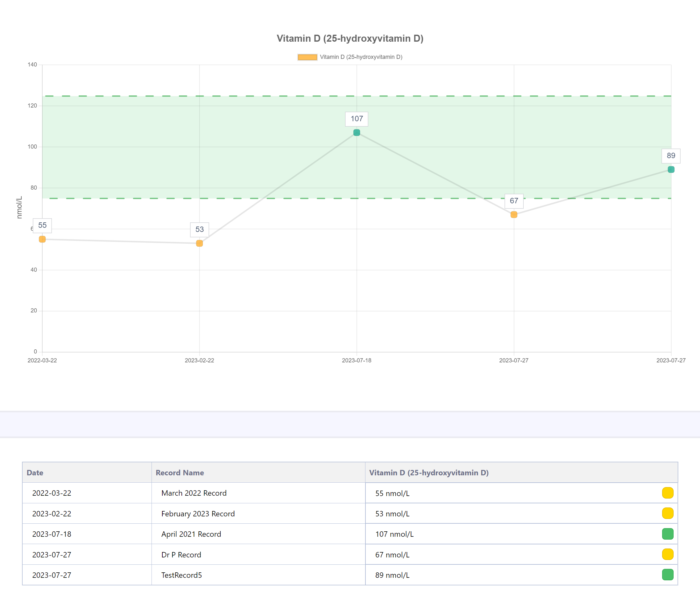
Task: Click the green 107 data point
Action: point(357,133)
